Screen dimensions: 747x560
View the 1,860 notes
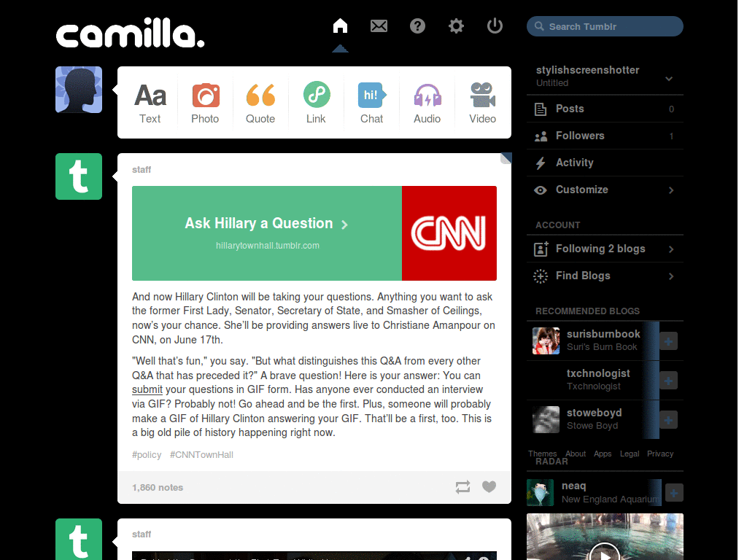[x=158, y=487]
